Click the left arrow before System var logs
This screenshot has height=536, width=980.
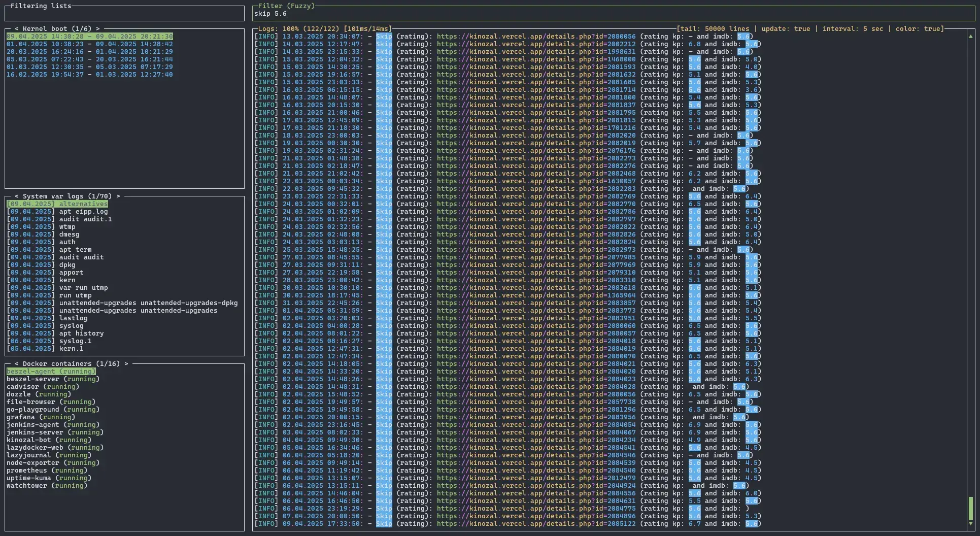(17, 196)
